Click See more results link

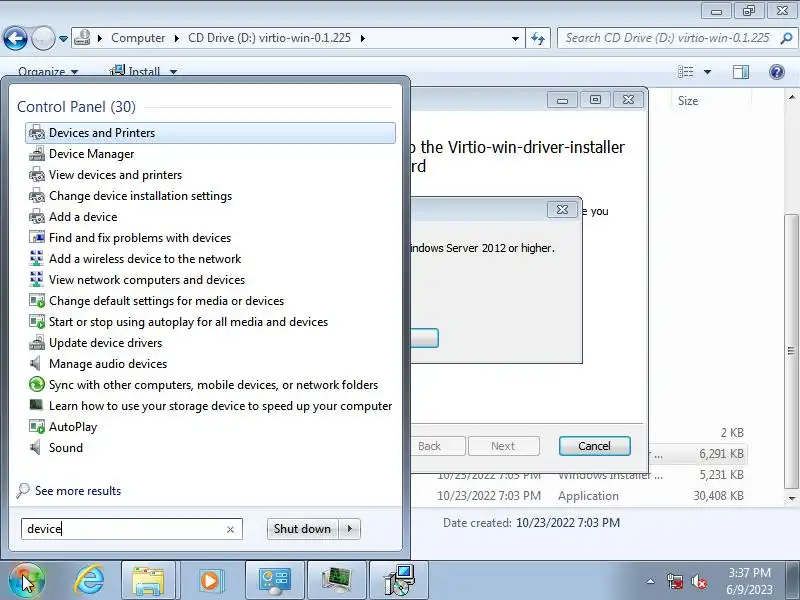78,491
